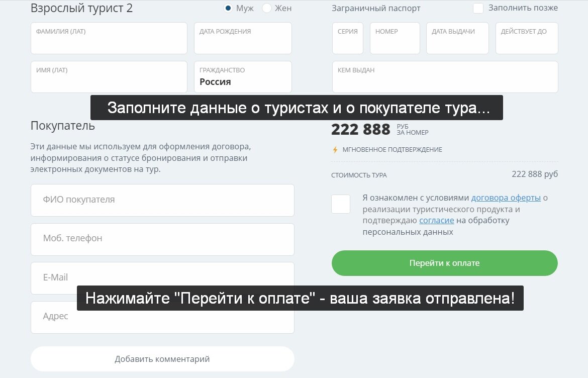The width and height of the screenshot is (588, 378).
Task: Click the ФИО покупателя field
Action: (x=162, y=200)
